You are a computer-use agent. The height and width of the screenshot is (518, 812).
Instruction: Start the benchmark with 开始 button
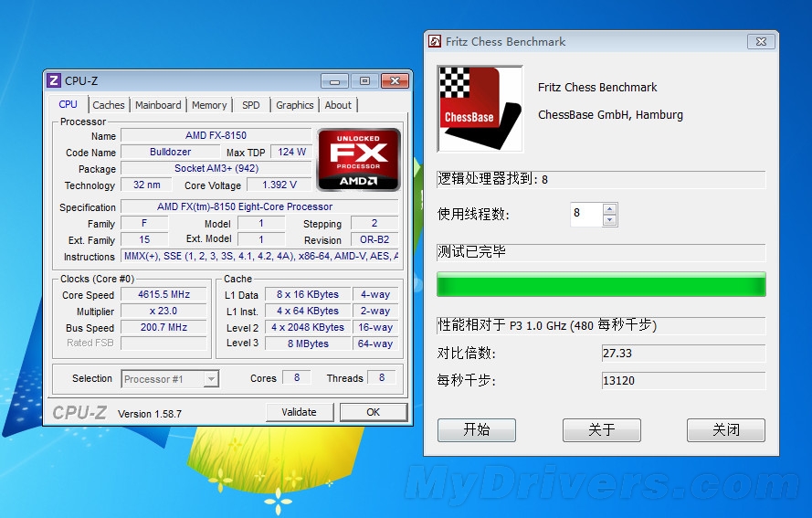tap(476, 430)
